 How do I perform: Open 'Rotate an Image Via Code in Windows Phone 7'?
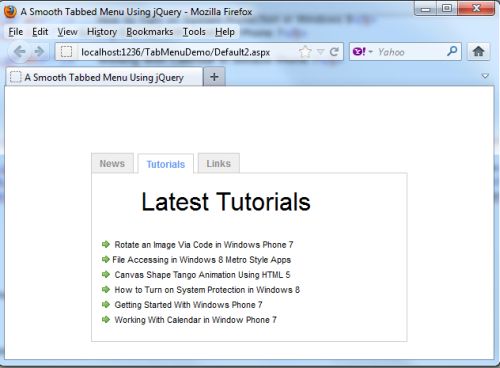[204, 245]
